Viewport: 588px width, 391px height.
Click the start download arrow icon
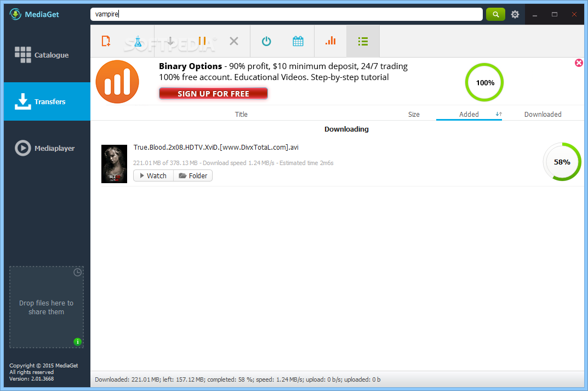(170, 41)
